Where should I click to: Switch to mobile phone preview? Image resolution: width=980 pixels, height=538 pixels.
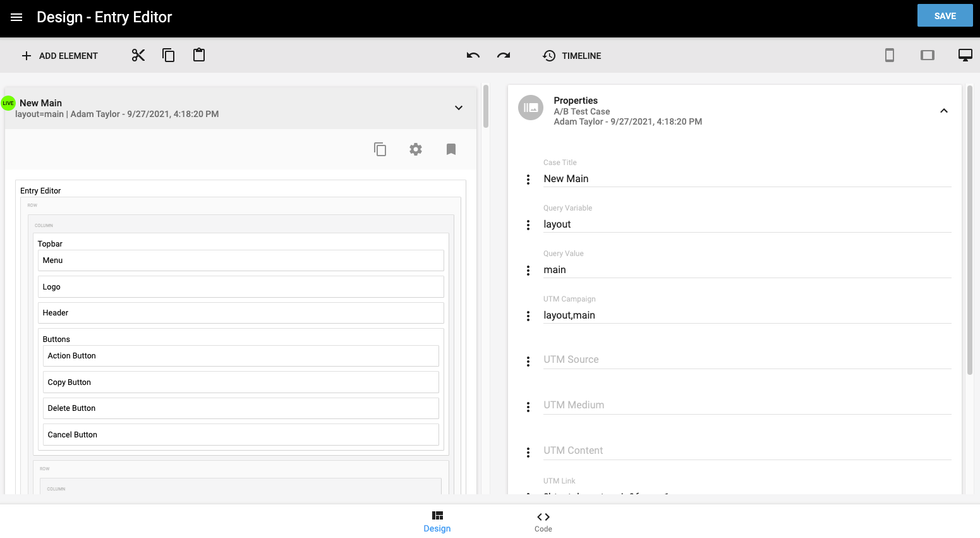point(889,56)
